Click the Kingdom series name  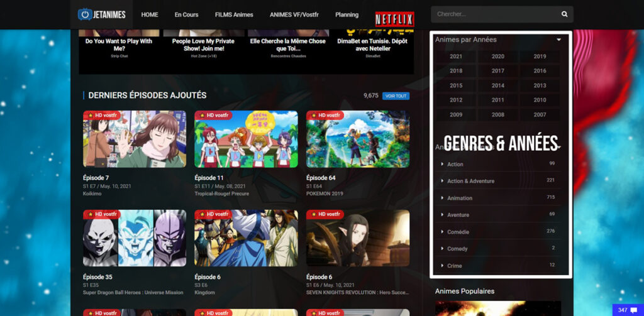205,293
